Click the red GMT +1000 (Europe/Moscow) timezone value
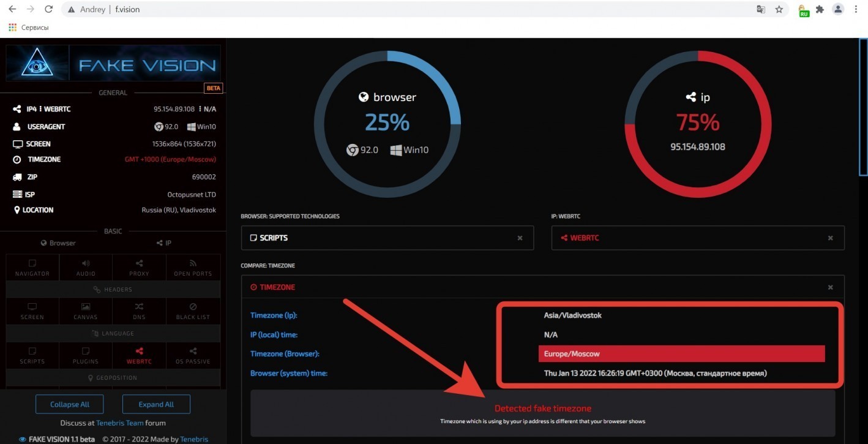 (170, 159)
